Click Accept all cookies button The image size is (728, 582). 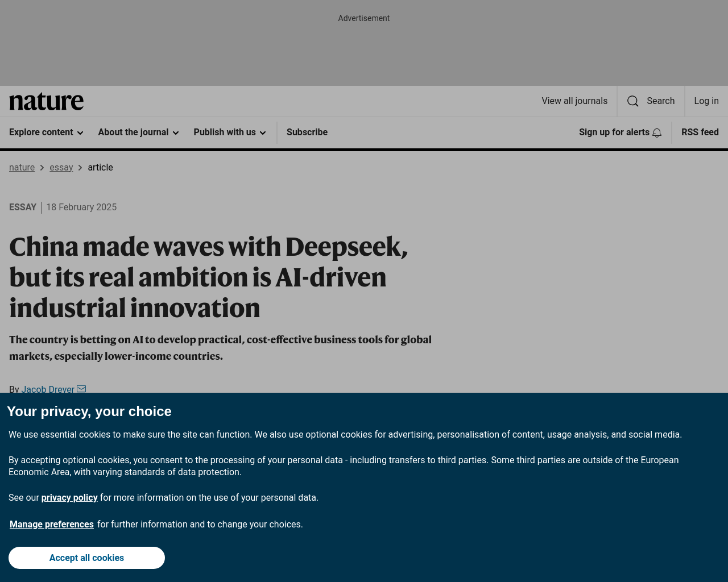pos(86,558)
